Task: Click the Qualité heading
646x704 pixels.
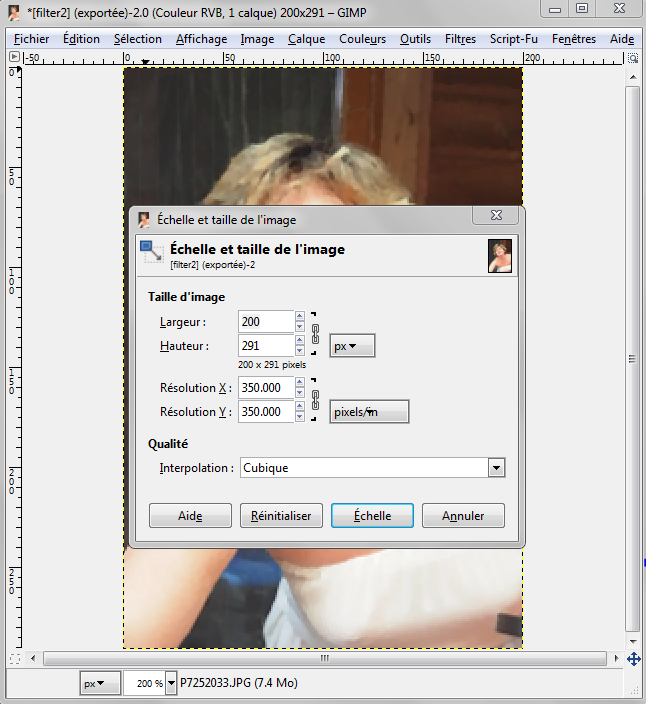Action: coord(168,444)
